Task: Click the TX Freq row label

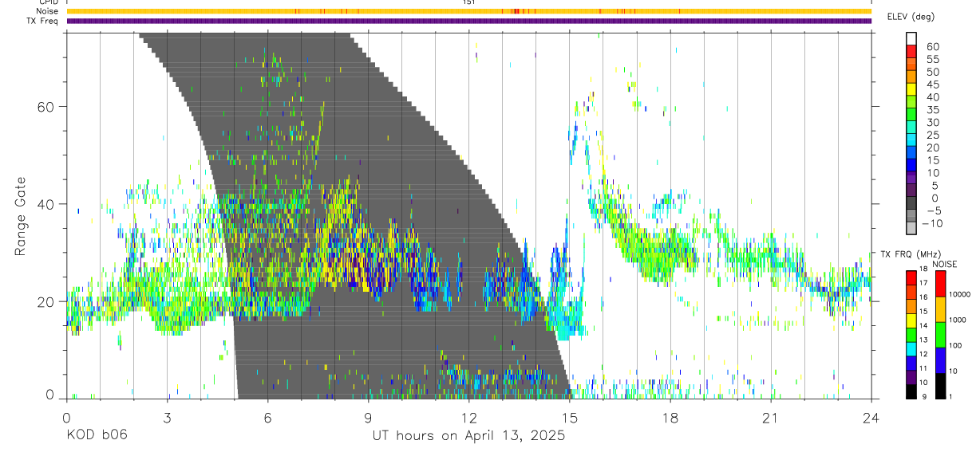Action: [x=43, y=21]
